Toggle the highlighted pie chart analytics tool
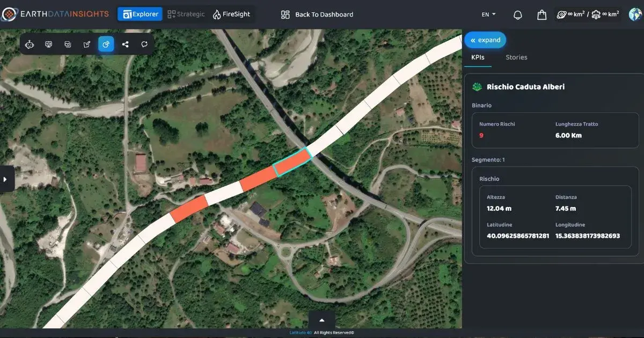 coord(106,45)
